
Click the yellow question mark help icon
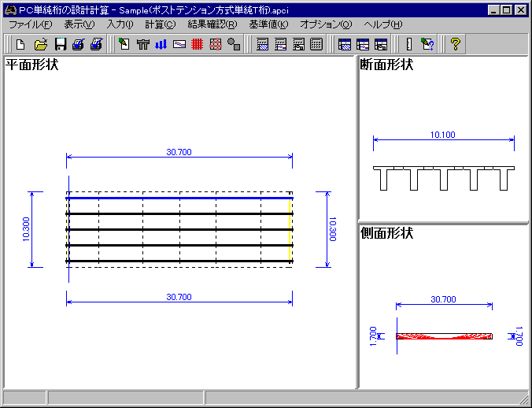tap(455, 45)
